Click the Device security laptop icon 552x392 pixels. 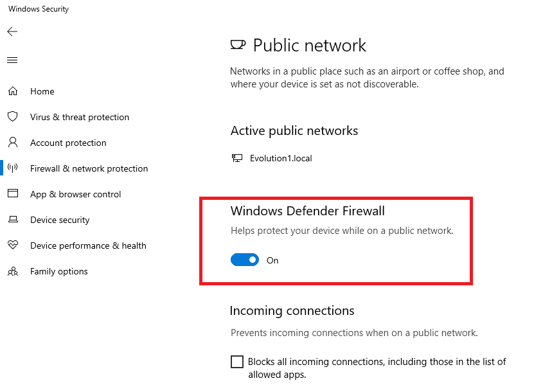(x=13, y=219)
